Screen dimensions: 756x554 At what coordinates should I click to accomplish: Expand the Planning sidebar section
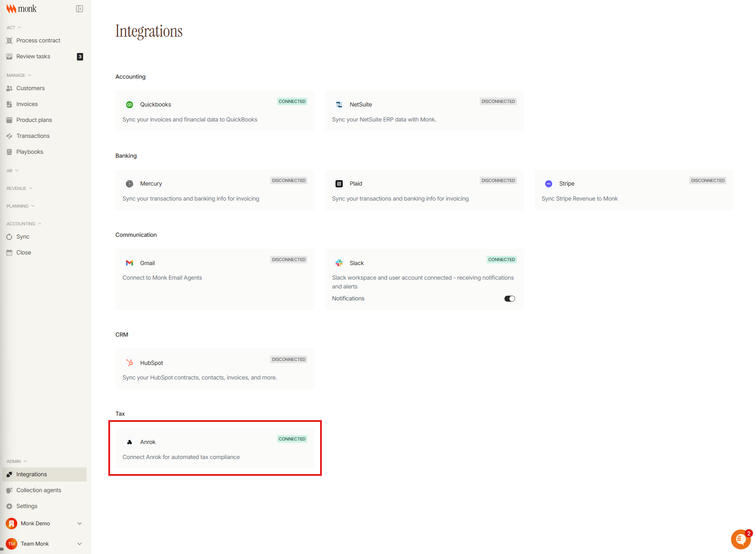click(x=20, y=206)
